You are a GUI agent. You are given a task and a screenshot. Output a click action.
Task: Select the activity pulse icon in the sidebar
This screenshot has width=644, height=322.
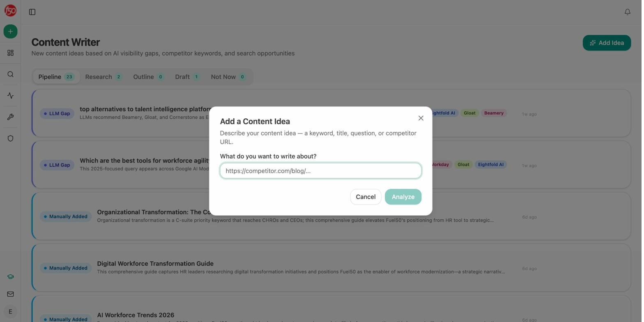[10, 95]
